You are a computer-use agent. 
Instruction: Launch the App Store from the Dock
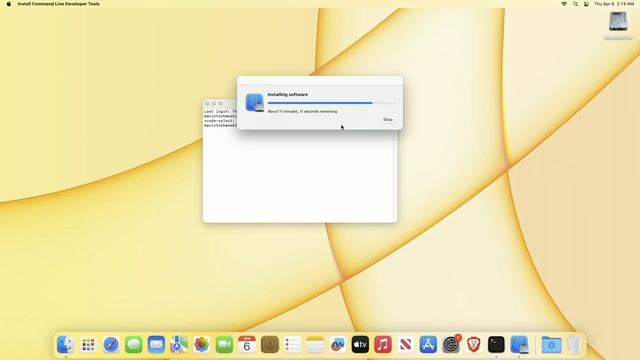[x=428, y=344]
